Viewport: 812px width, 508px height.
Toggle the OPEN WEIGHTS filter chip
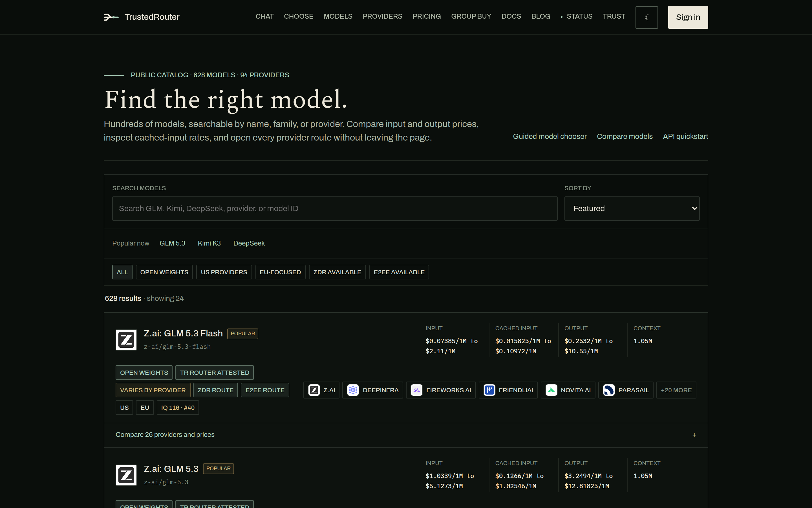pyautogui.click(x=164, y=272)
